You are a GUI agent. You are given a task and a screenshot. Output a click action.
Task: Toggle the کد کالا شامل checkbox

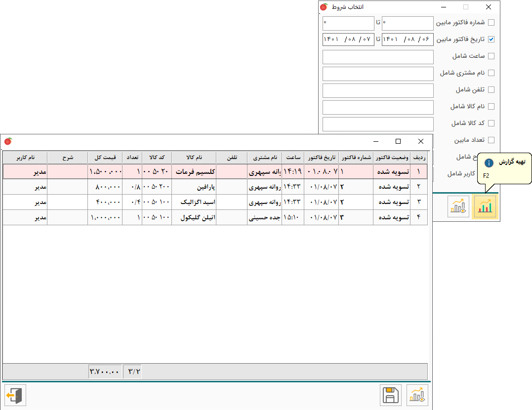coord(491,123)
